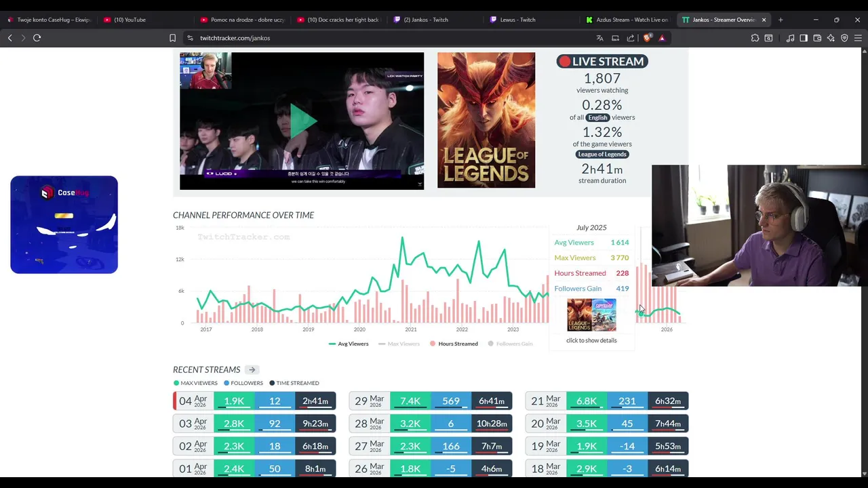Switch to Doc cracks her tight back tab
This screenshot has width=868, height=488.
(x=338, y=20)
